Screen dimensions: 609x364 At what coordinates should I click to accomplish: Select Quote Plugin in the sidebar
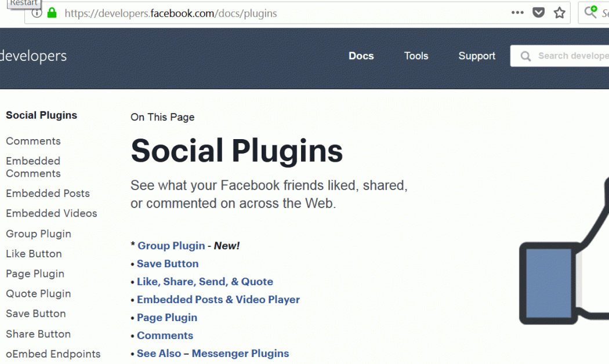[38, 294]
